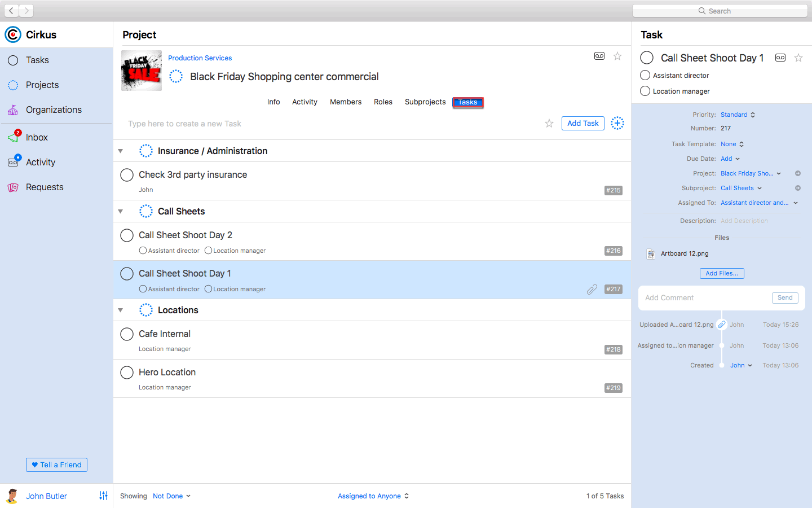This screenshot has width=812, height=508.
Task: Check the Assistant director role in Task panel
Action: 644,75
